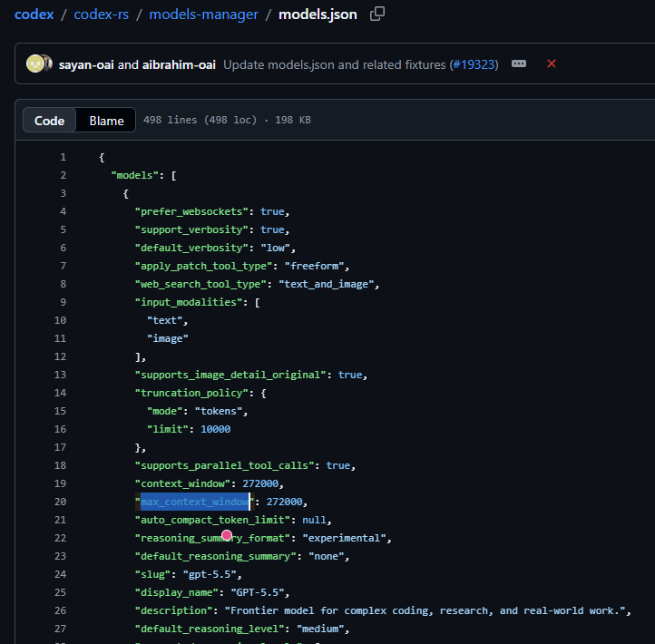Click the "web_search_tool_type" key
Image resolution: width=655 pixels, height=644 pixels.
point(200,285)
